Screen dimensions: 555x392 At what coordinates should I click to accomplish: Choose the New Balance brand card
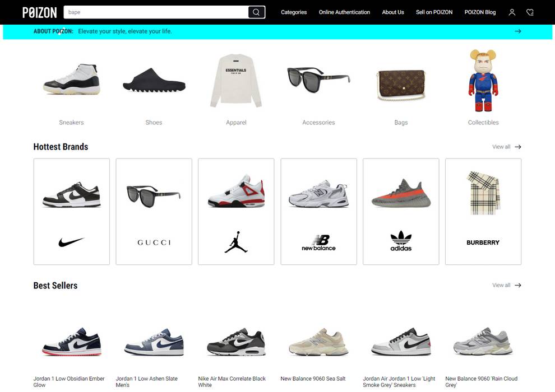pyautogui.click(x=318, y=212)
